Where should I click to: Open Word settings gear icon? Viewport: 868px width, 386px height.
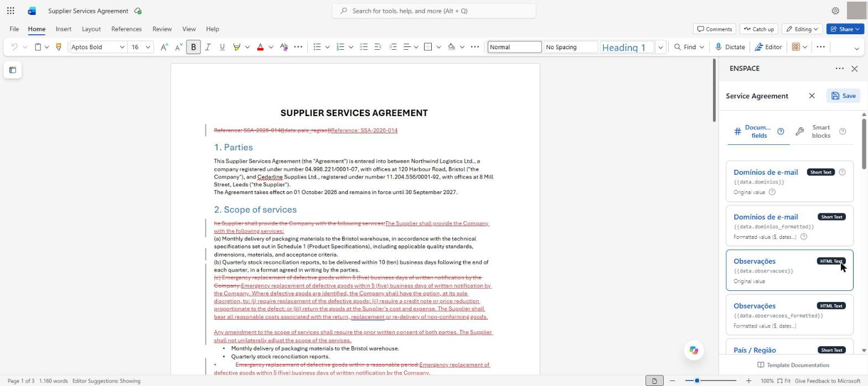coord(835,11)
